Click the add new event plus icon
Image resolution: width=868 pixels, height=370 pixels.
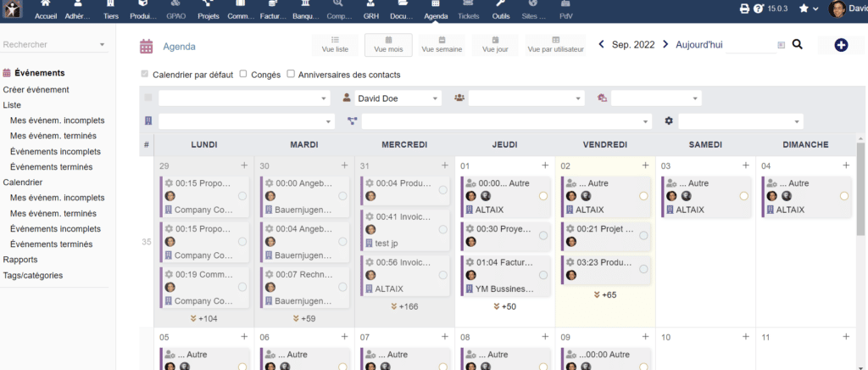[x=841, y=45]
